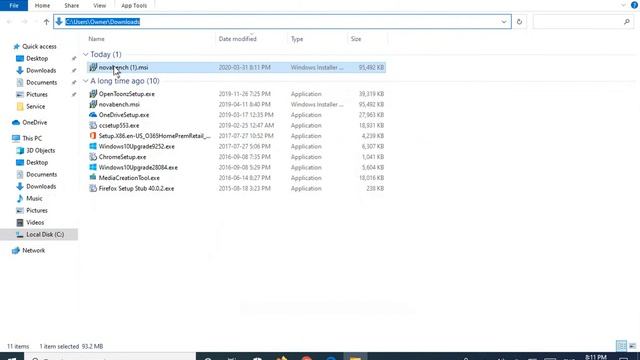
Task: Click the 95,492 KB size of novabench (1).msi
Action: 371,67
